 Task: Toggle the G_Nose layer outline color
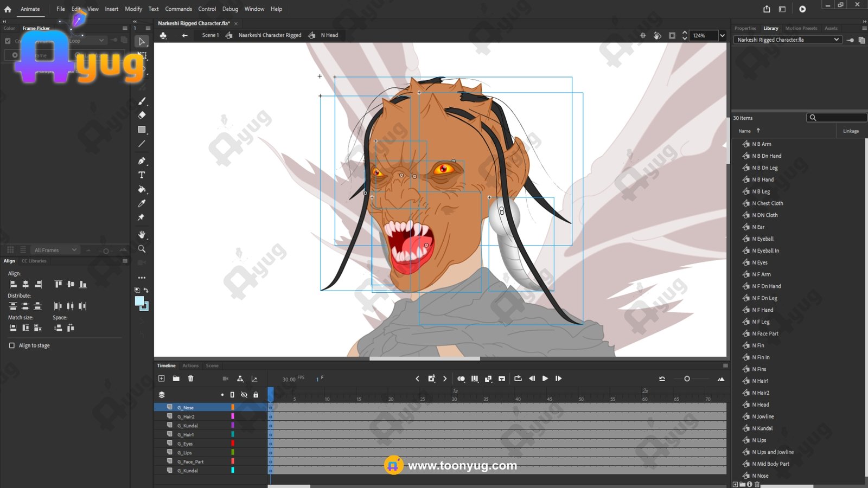(233, 407)
